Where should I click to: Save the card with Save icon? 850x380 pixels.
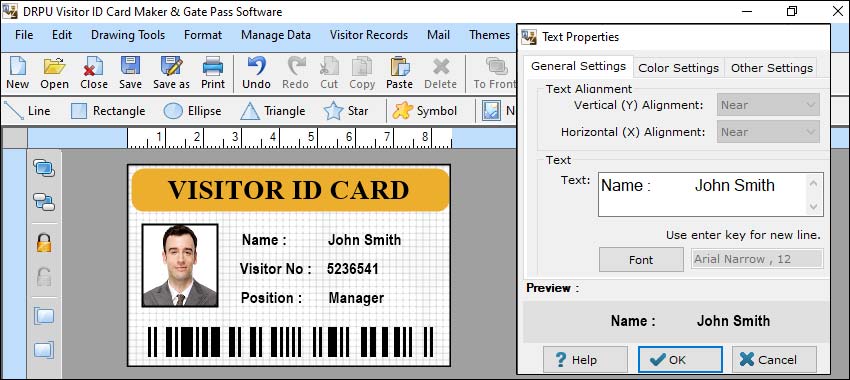point(130,73)
